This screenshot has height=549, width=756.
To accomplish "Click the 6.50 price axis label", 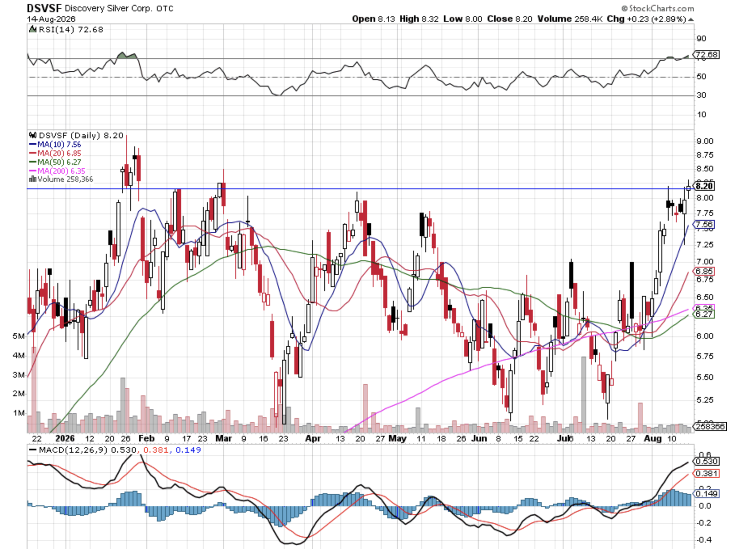I will coord(705,297).
